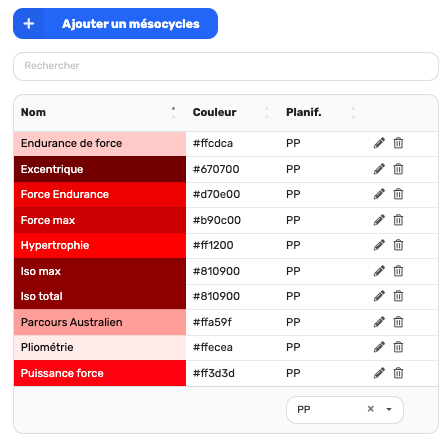Delete the Force max row
This screenshot has height=439, width=446.
(398, 220)
